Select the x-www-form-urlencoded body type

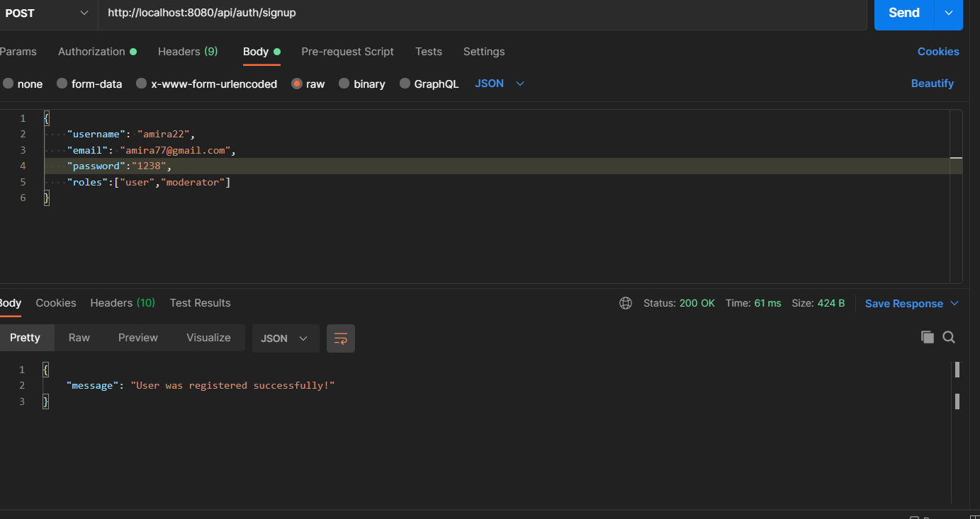(206, 84)
